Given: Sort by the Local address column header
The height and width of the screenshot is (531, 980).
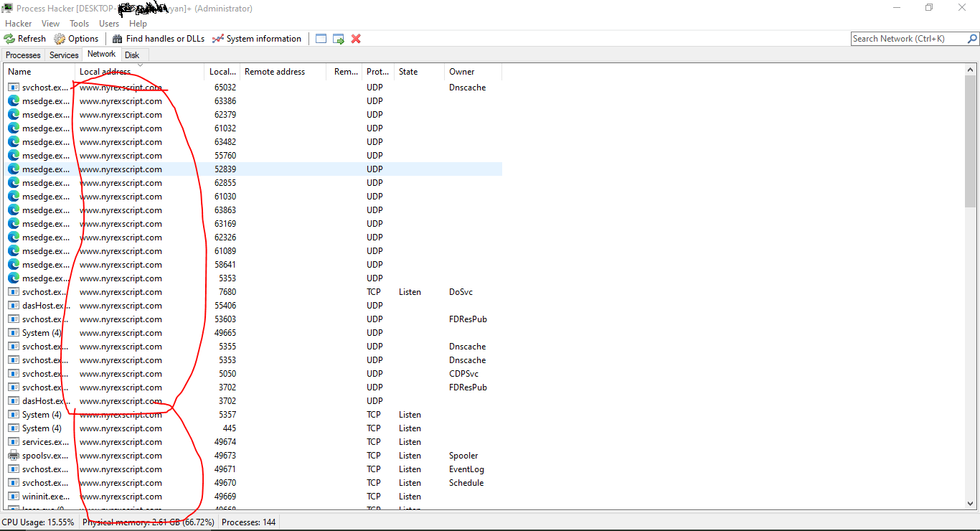Looking at the screenshot, I should [140, 72].
